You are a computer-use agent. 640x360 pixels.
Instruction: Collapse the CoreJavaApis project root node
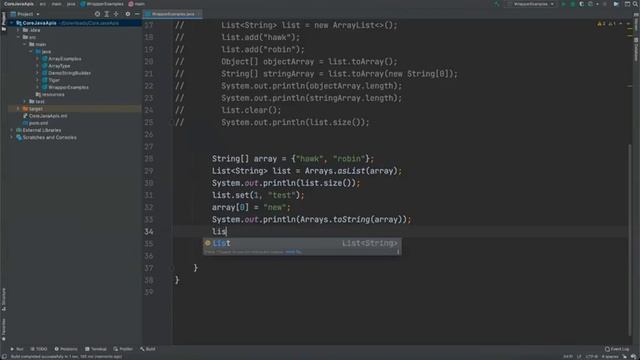pyautogui.click(x=12, y=23)
